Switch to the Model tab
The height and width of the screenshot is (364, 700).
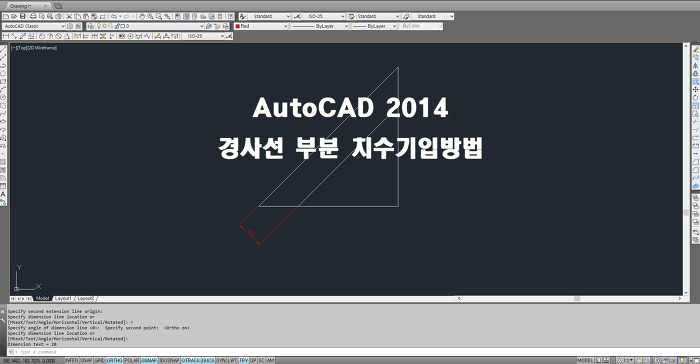[x=42, y=298]
